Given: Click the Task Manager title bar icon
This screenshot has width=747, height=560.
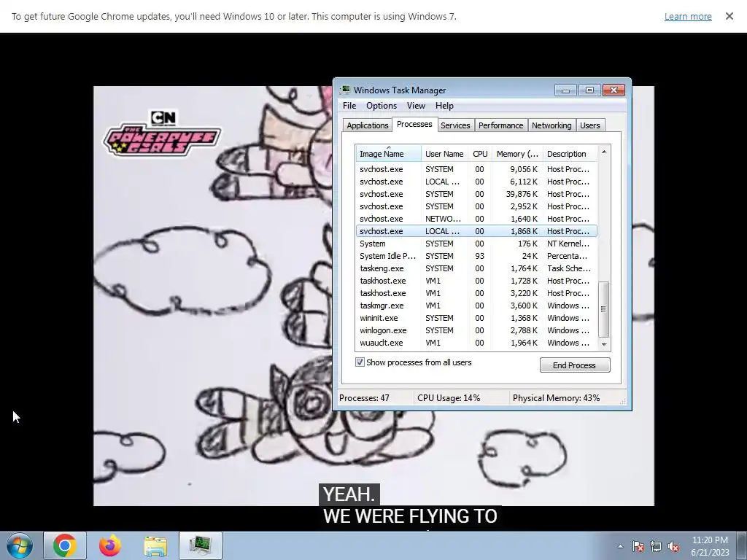Looking at the screenshot, I should [x=345, y=90].
